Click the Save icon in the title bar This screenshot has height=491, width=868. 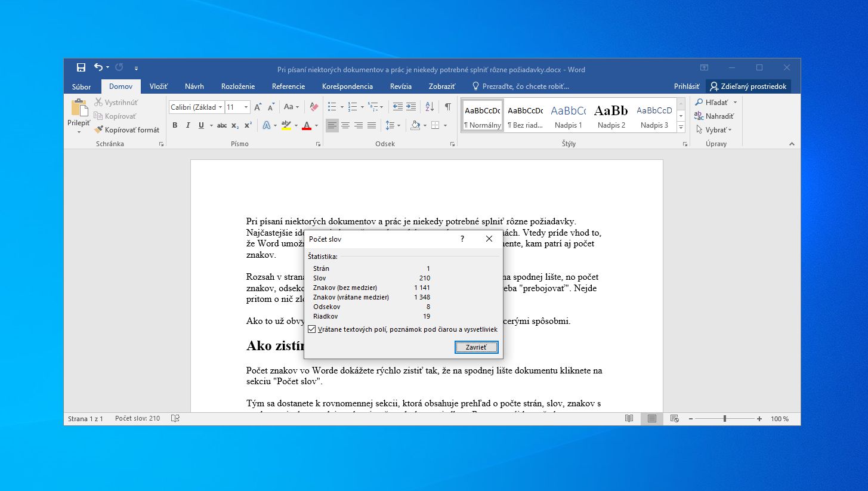pos(81,68)
